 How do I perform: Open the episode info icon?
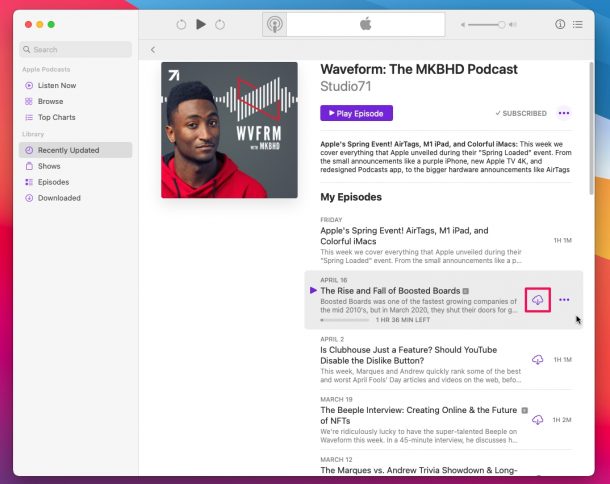[559, 24]
